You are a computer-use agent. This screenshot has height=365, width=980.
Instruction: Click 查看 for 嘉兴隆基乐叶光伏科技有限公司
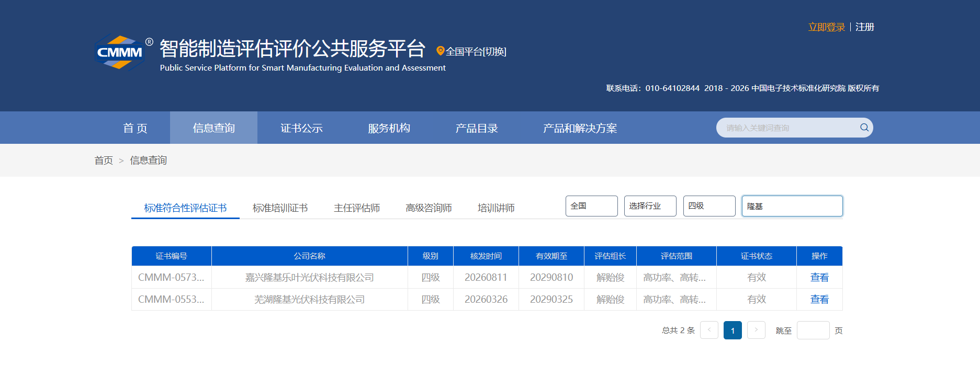click(x=819, y=277)
